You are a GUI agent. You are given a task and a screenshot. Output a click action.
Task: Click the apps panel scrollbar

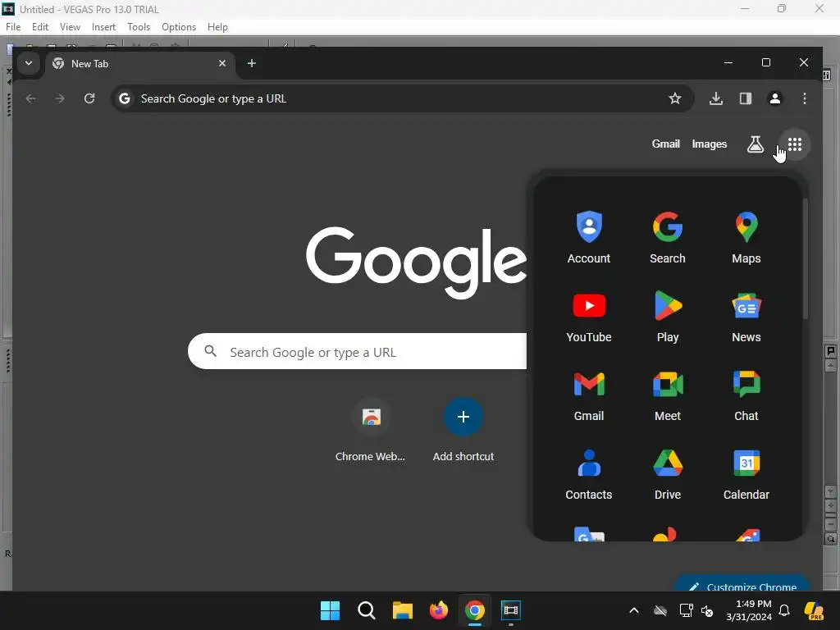[x=805, y=258]
